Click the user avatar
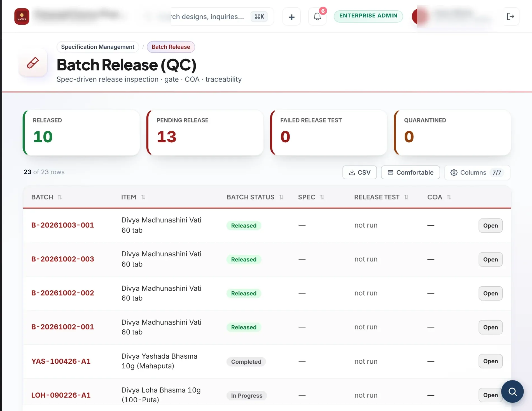Screen dimensions: 532x411 (x=420, y=16)
